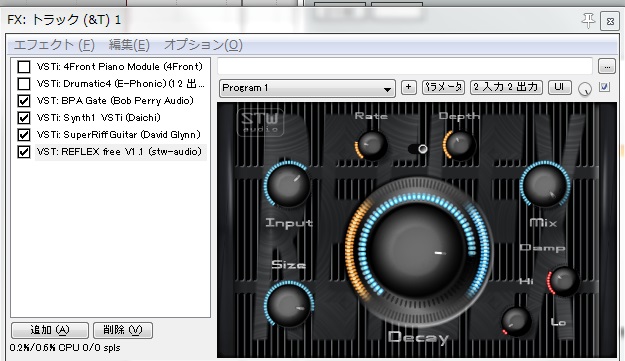Select VSTi: Drumatic4 (E-Phonic) entry
The image size is (625, 361).
pyautogui.click(x=120, y=84)
